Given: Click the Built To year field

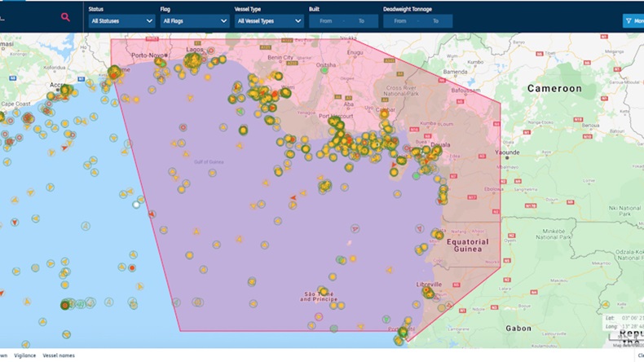Looking at the screenshot, I should pyautogui.click(x=361, y=21).
